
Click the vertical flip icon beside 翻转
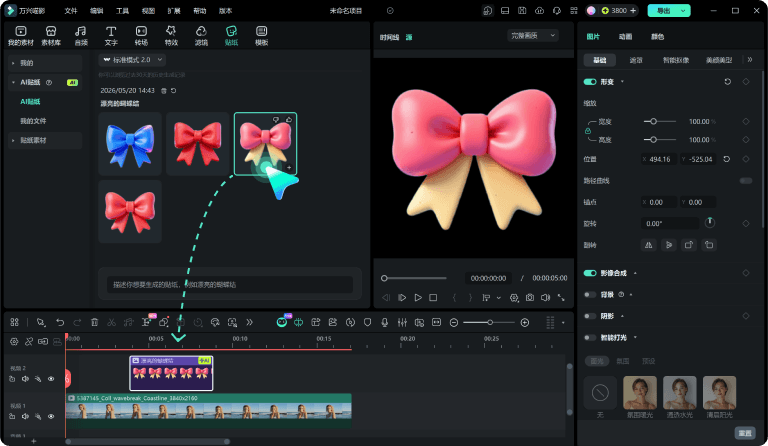point(669,245)
